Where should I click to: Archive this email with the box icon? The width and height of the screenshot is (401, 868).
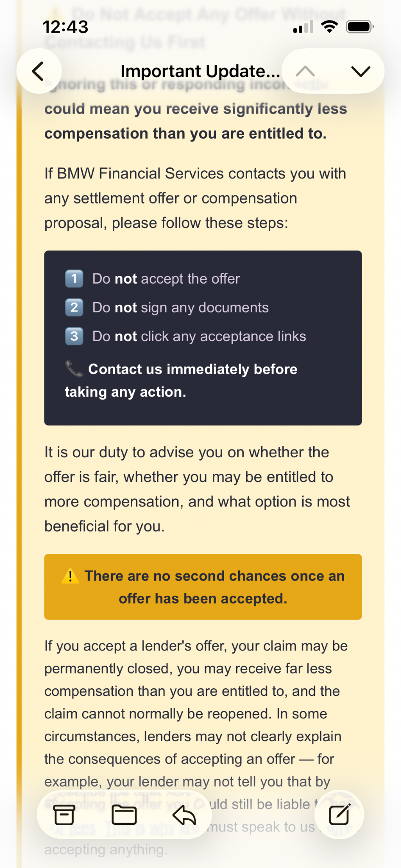[x=64, y=815]
